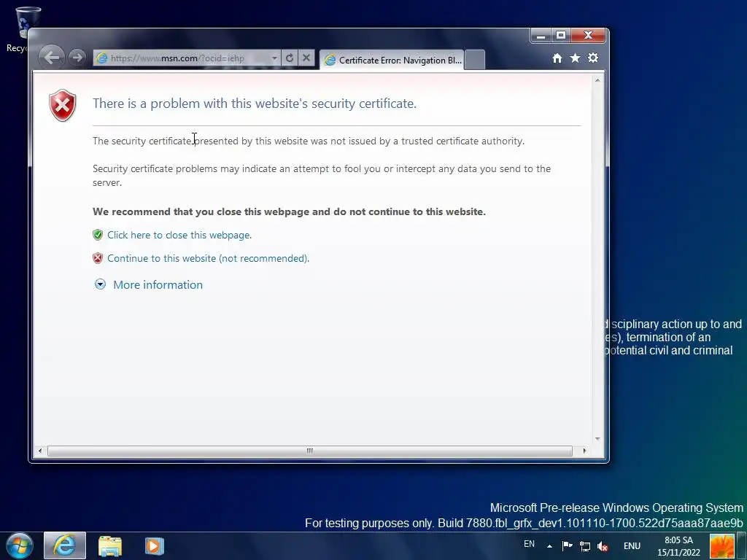Continue to this website (not recommended) link

pyautogui.click(x=208, y=258)
